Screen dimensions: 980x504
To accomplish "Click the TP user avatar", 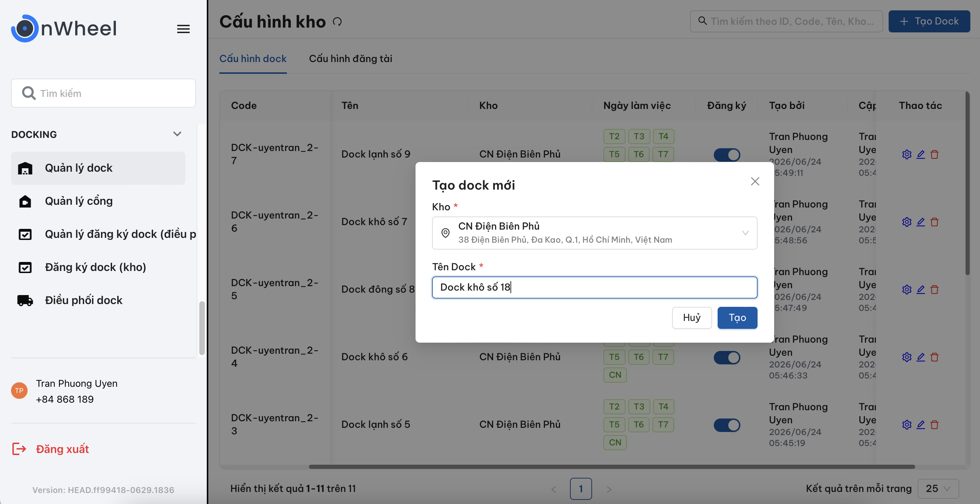I will pyautogui.click(x=19, y=391).
